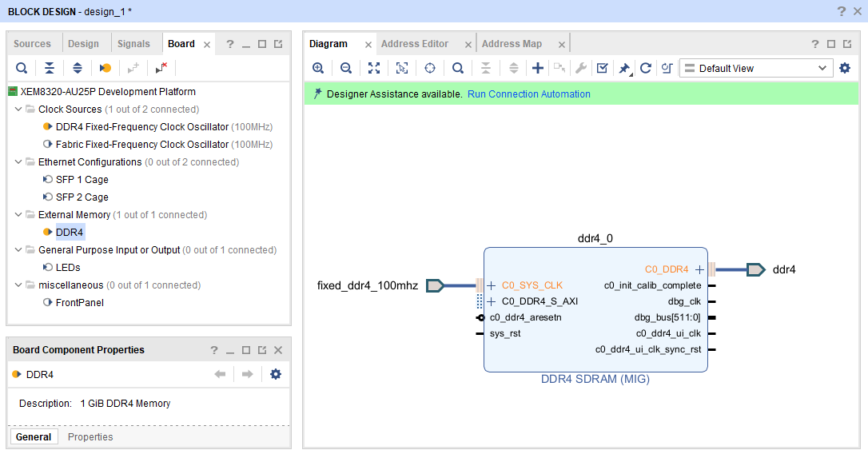Collapse the Clock Sources group
This screenshot has width=868, height=454.
click(x=18, y=109)
